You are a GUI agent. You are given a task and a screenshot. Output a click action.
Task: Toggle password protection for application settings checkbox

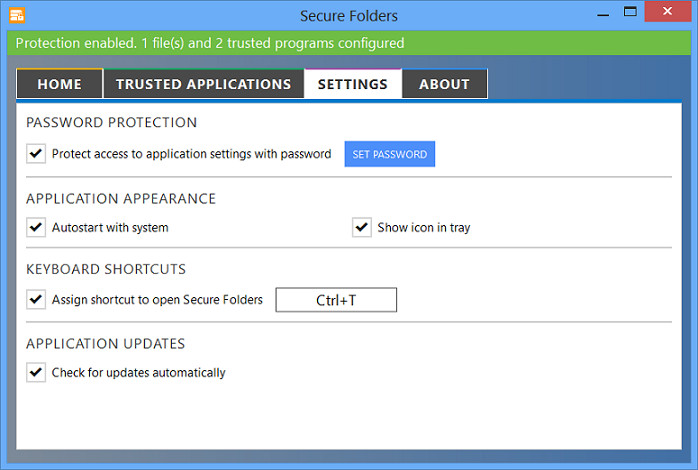(36, 154)
